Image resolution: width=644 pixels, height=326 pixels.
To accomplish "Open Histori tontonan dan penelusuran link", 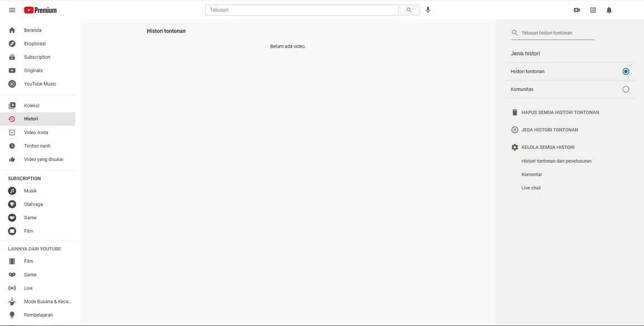I will 557,161.
